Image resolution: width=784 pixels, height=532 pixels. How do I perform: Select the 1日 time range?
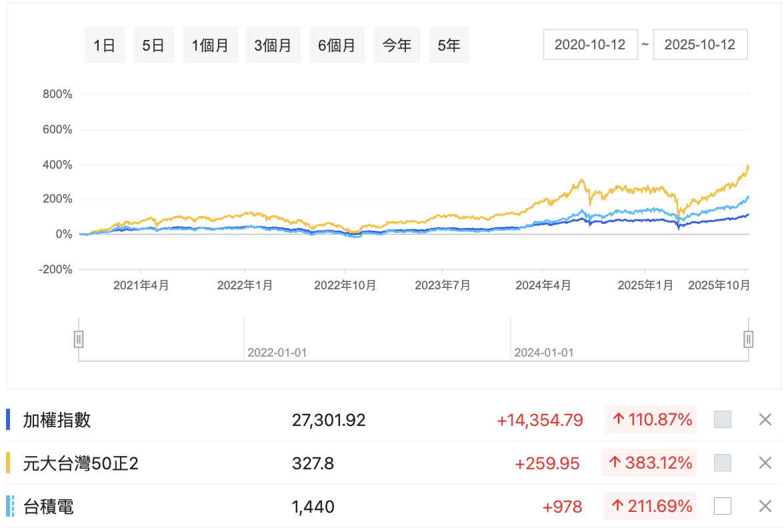point(105,45)
